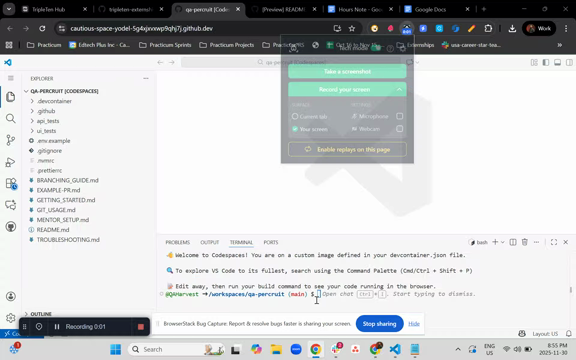Open the Accounts icon in activity bar
The height and width of the screenshot is (360, 576).
(x=11, y=296)
